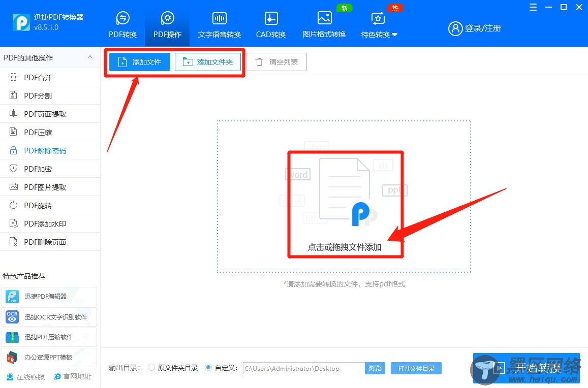The image size is (588, 388).
Task: Click the PDF图片提取 image icon
Action: [14, 187]
